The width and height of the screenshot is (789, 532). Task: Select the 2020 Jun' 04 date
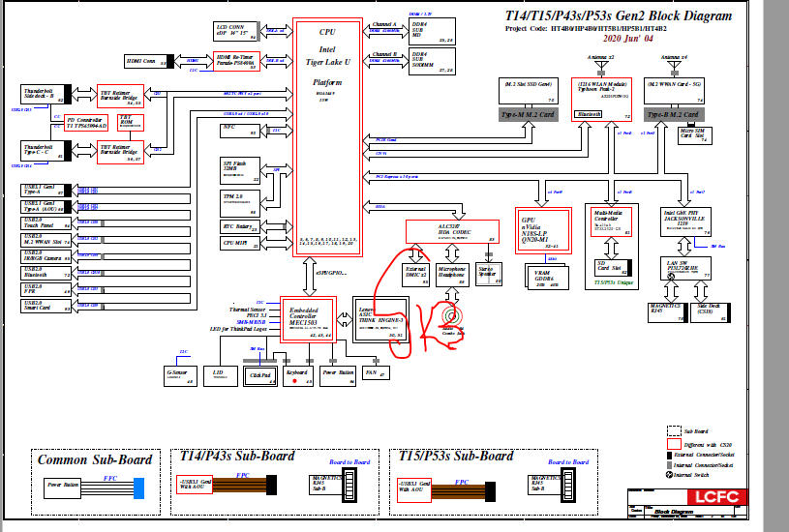pyautogui.click(x=628, y=39)
